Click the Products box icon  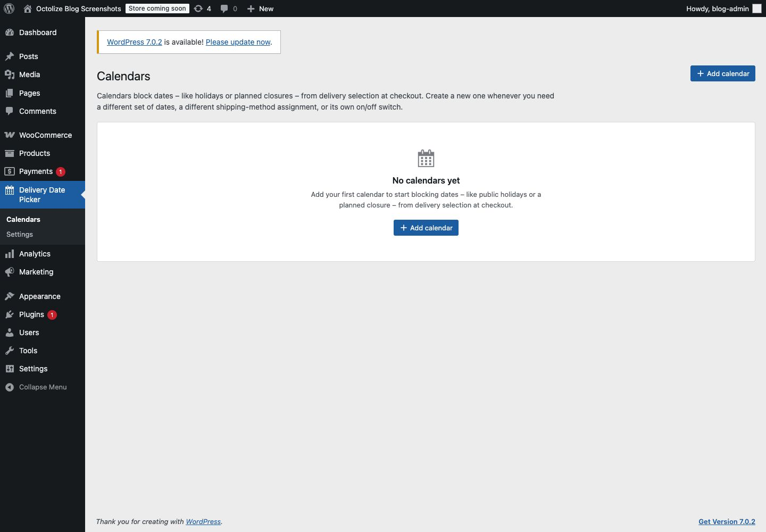10,153
